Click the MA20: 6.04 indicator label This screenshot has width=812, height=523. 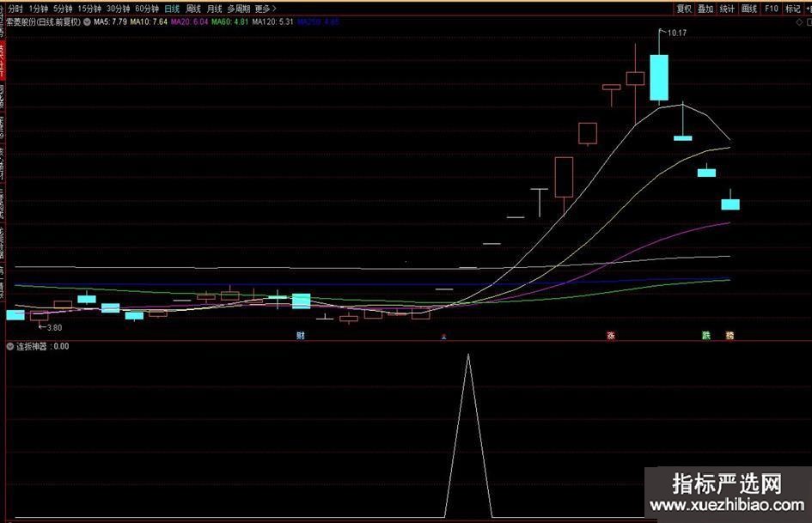190,22
